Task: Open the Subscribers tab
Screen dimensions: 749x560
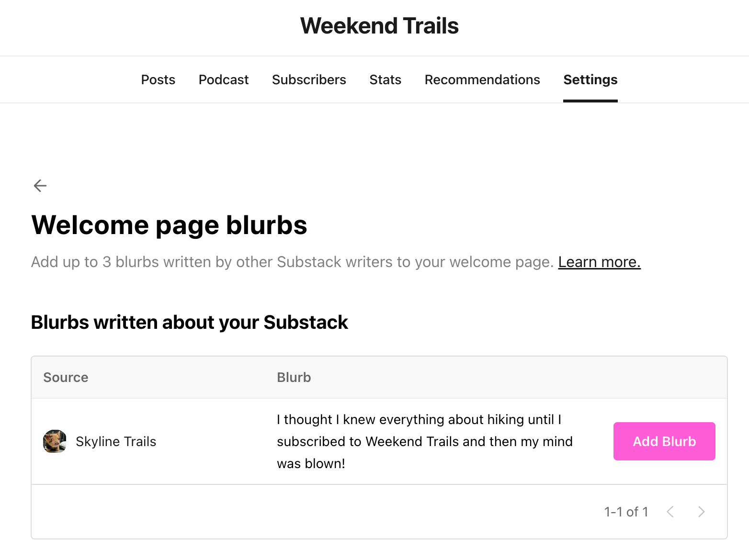Action: coord(309,79)
